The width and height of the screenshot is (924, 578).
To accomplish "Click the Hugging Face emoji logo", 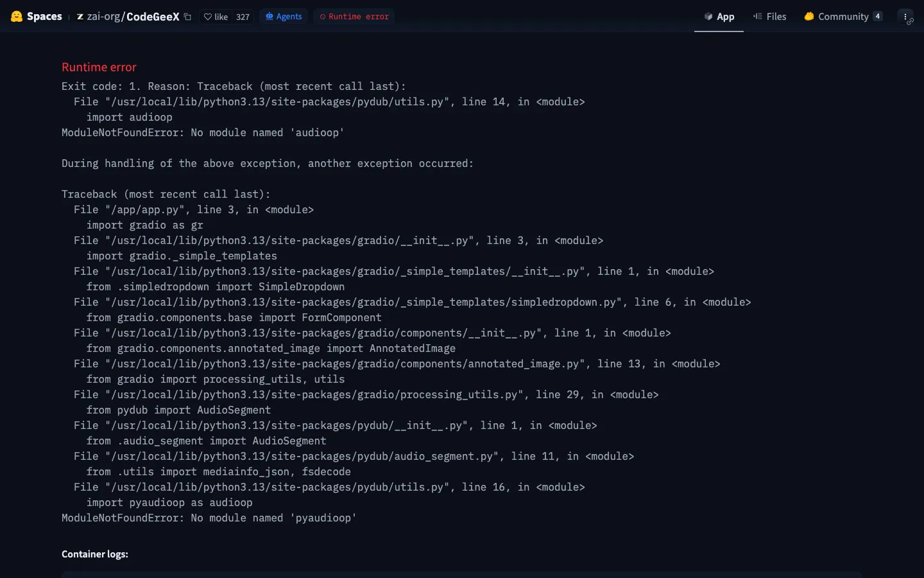I will [17, 17].
